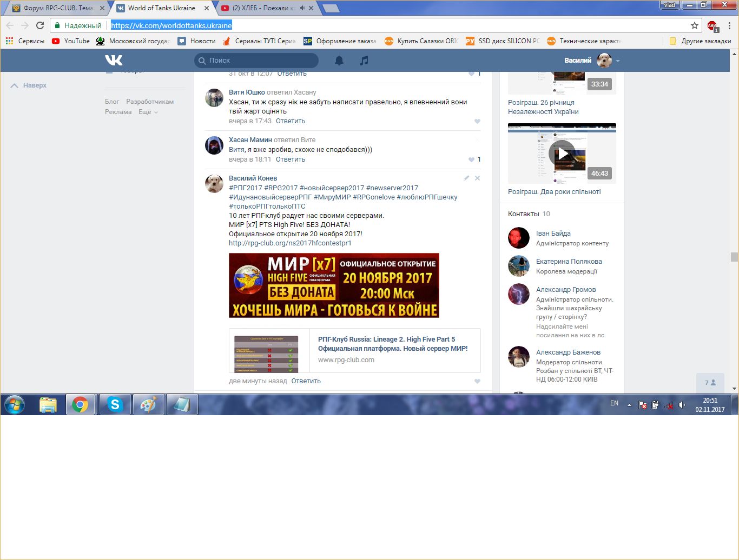Click the Наверх back-to-top button

[x=29, y=85]
